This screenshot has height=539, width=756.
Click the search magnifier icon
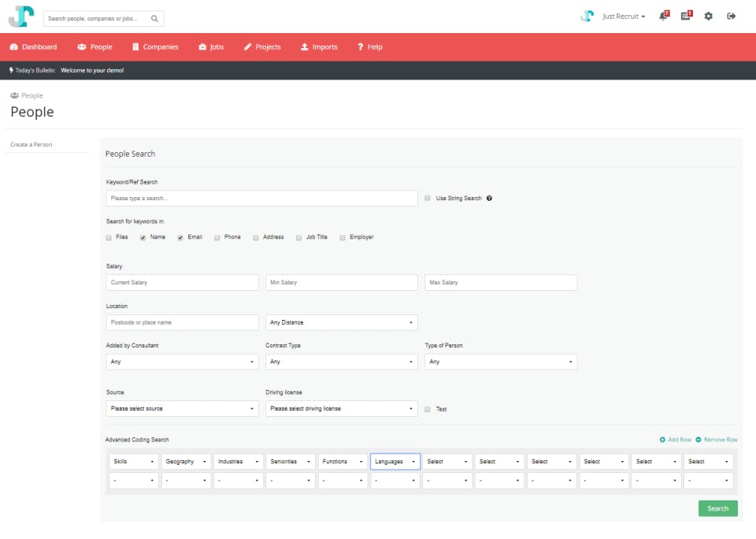154,19
